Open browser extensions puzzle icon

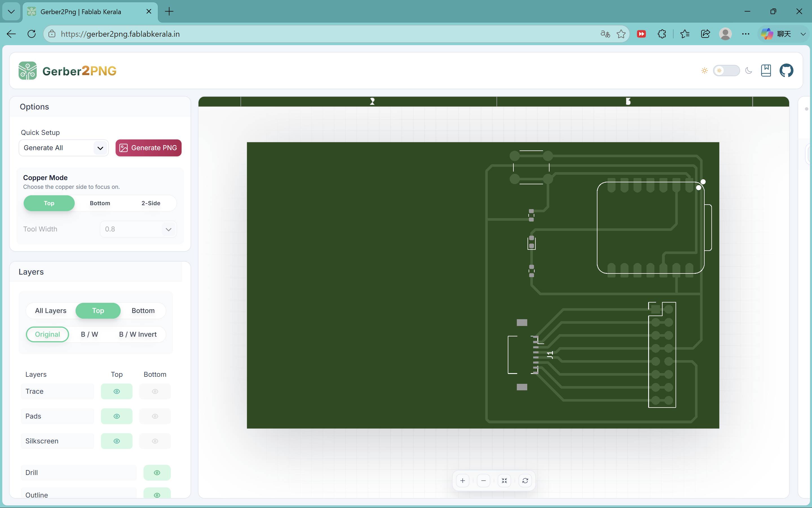pos(662,34)
